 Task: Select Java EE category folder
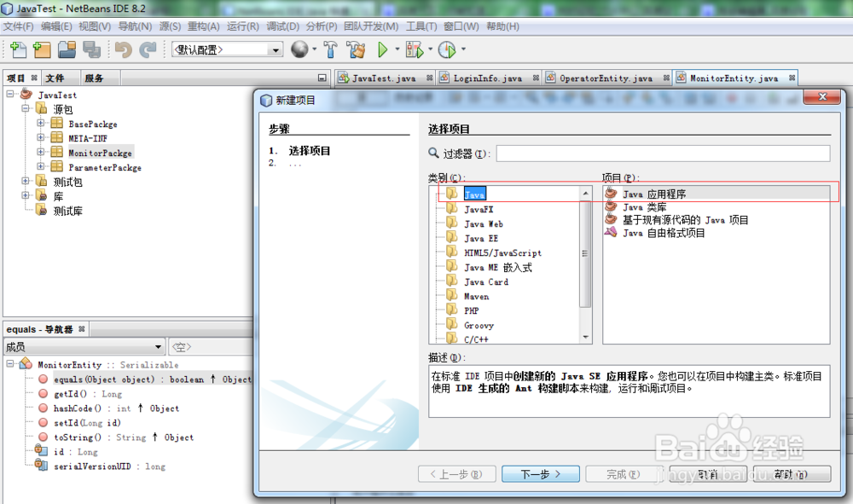pos(481,238)
